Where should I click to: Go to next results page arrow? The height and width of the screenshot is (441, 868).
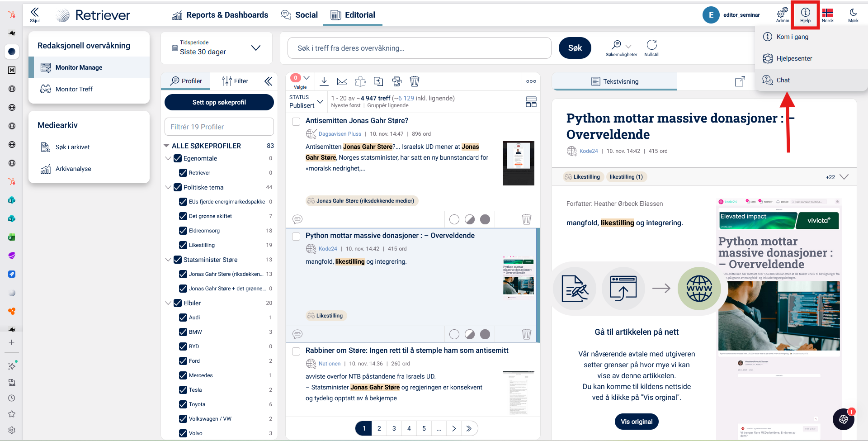point(454,428)
